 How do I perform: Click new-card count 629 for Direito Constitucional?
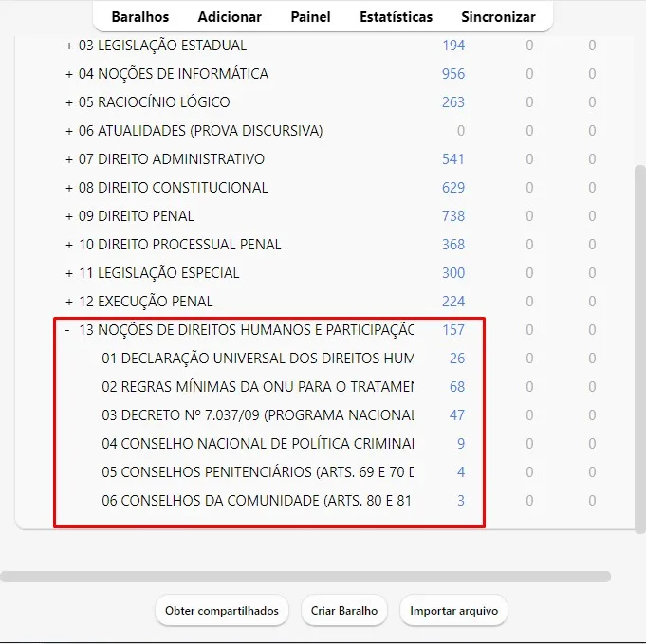coord(453,188)
